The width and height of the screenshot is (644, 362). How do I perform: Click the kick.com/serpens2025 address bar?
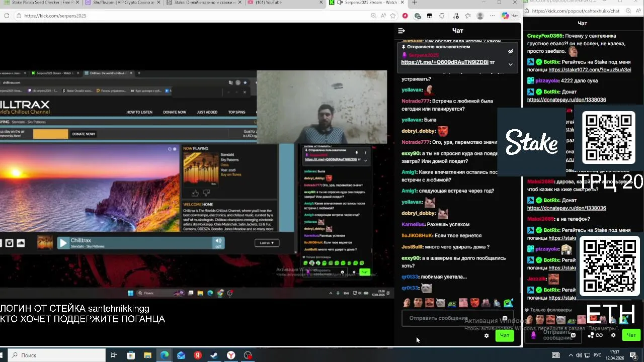point(196,16)
